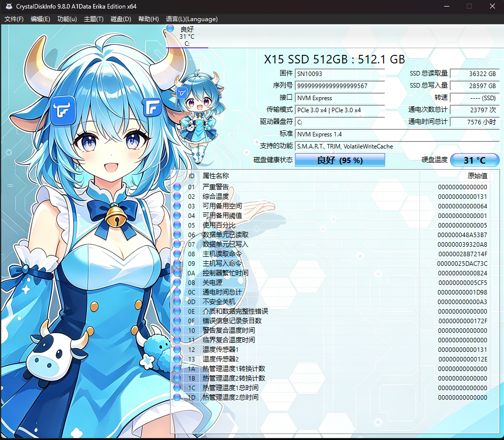
Task: Click the status orb for attribute 10 警告复合温度时间
Action: [177, 330]
